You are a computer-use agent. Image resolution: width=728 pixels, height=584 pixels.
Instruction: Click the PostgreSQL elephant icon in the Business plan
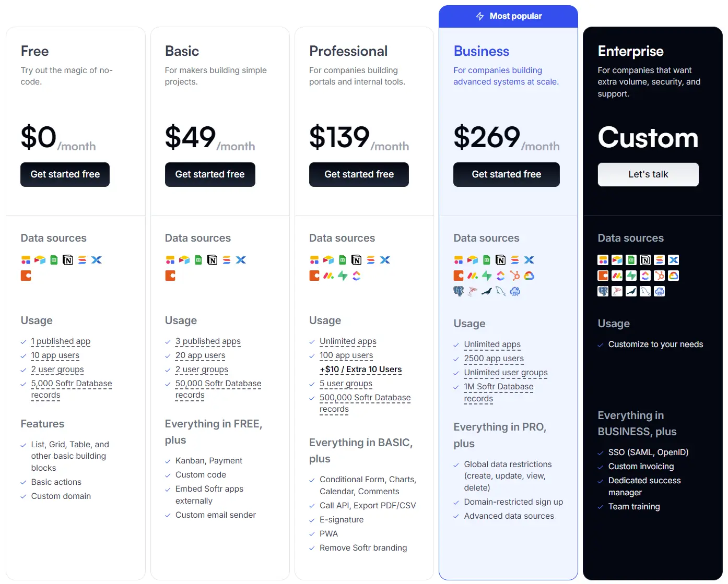coord(459,291)
